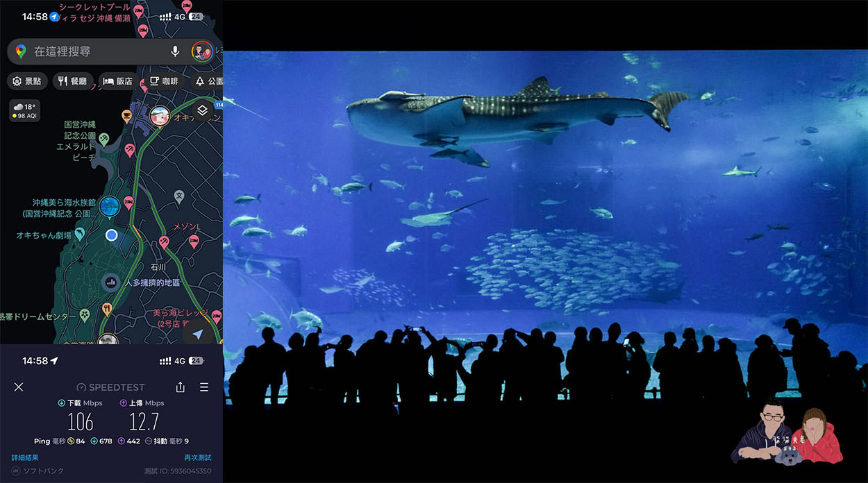This screenshot has height=483, width=868.
Task: Select the 飯店 hotels category
Action: tap(119, 80)
